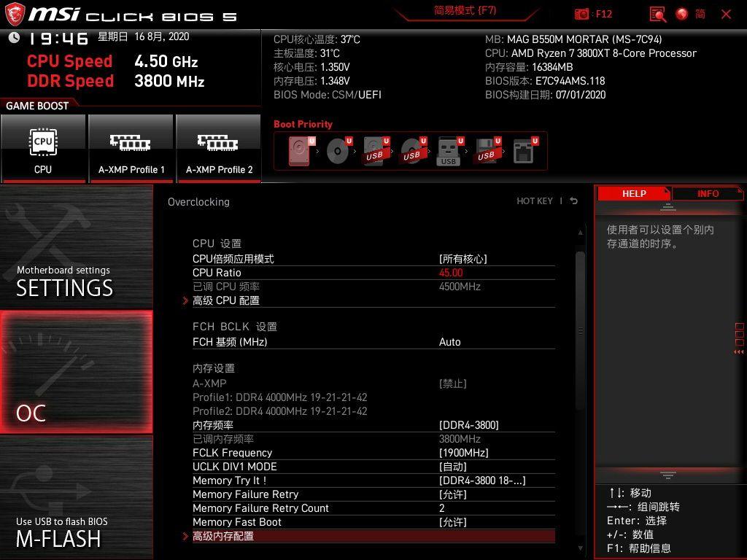Open M-FLASH to flash BIOS
Viewport: 747px width, 560px height.
(76, 498)
